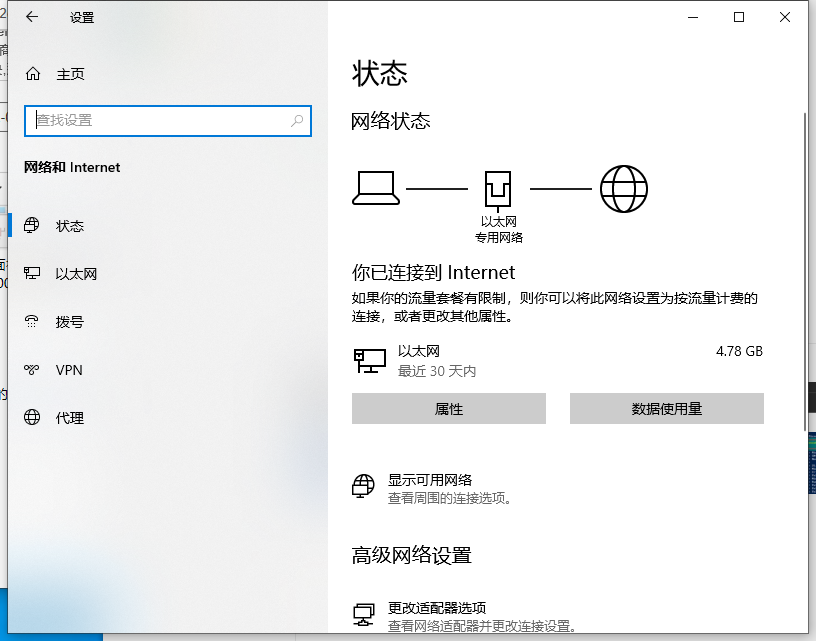
Task: Click the 主页 home icon
Action: point(34,72)
